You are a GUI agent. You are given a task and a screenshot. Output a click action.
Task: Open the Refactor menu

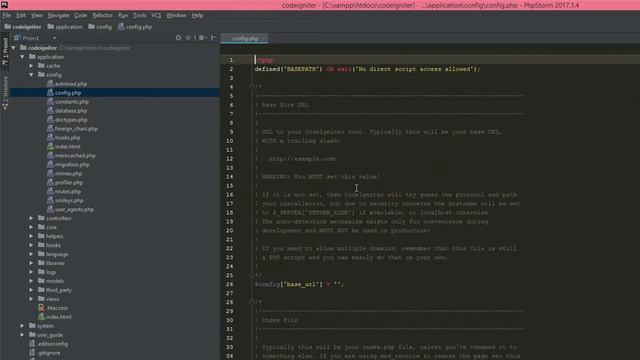coord(102,15)
